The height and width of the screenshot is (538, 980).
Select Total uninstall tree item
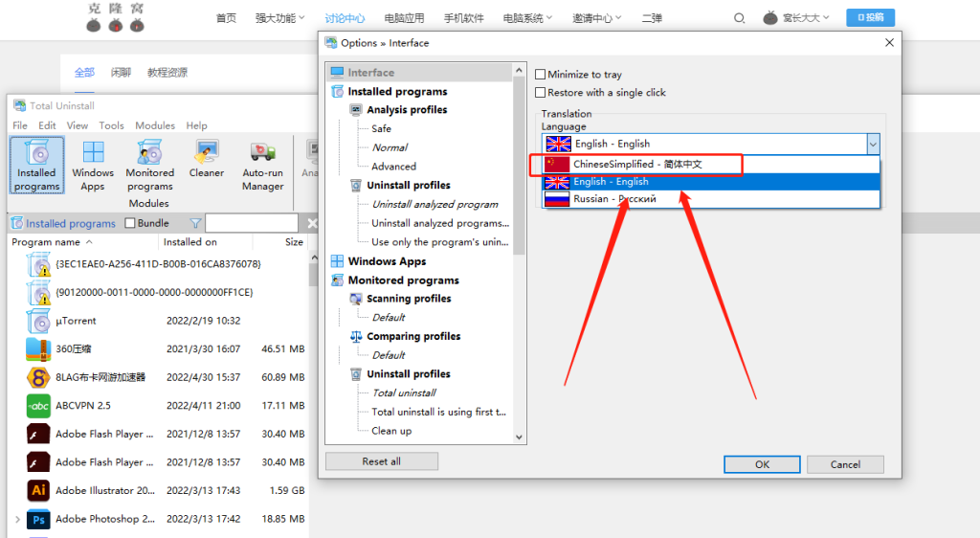point(404,393)
